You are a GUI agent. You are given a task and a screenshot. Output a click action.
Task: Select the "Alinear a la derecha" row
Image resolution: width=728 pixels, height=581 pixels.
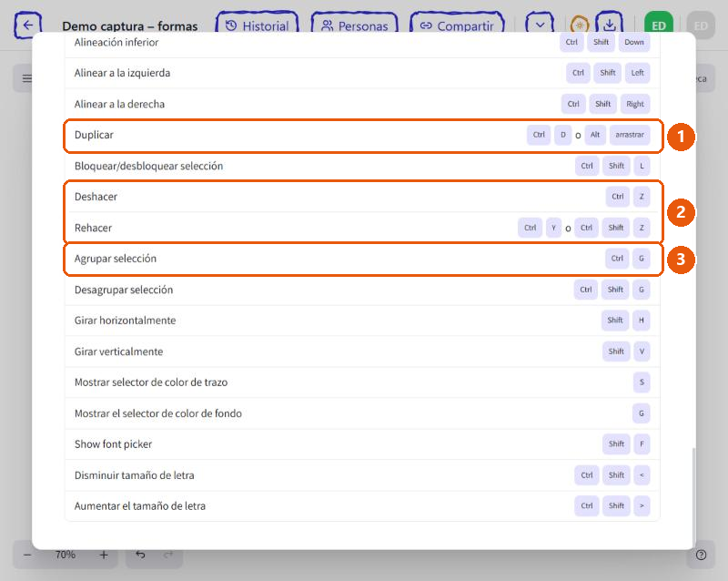coord(362,104)
